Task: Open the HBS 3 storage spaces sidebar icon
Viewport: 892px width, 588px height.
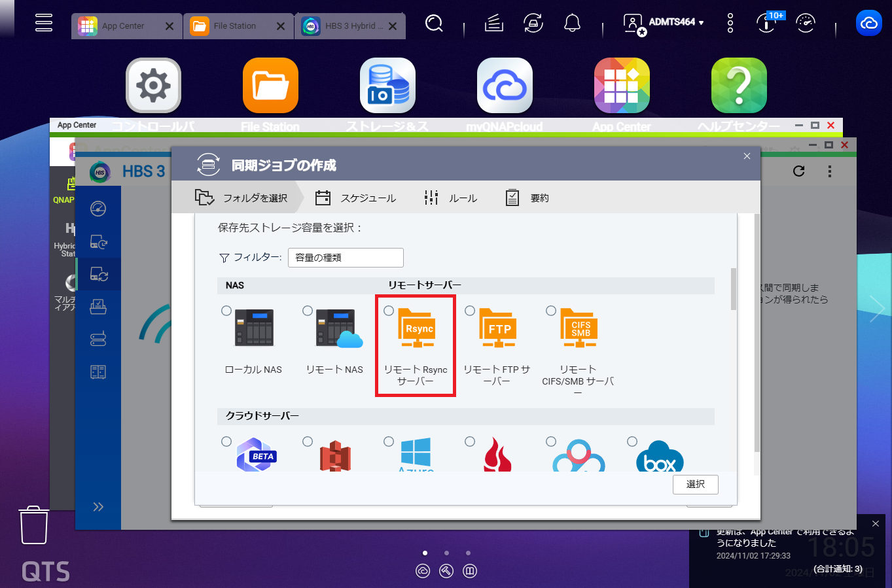Action: click(x=98, y=339)
